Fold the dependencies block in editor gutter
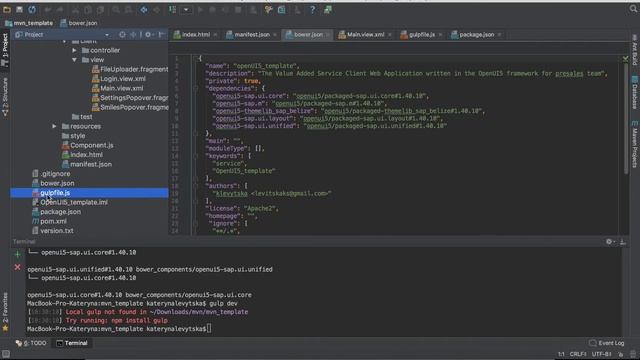 pos(195,89)
